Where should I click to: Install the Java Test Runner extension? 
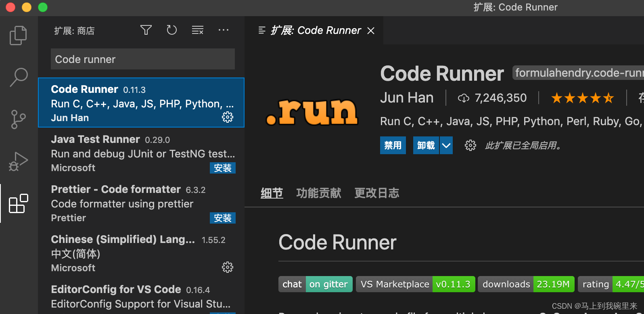(223, 168)
